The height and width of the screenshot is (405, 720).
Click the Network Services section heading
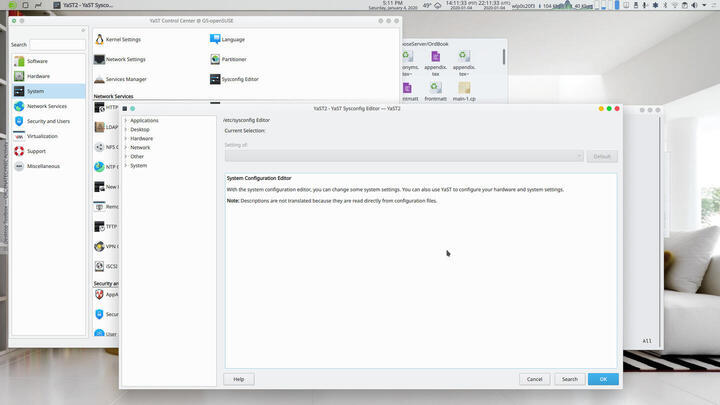tap(113, 96)
